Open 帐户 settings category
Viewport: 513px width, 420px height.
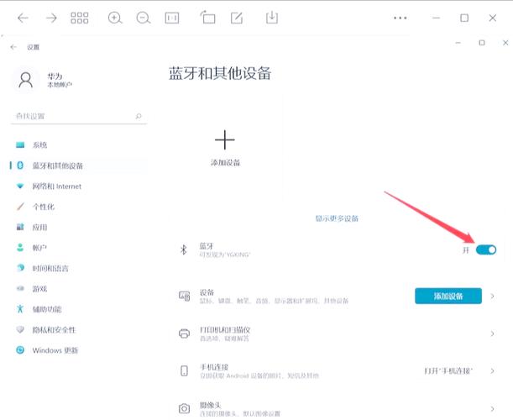tap(79, 248)
